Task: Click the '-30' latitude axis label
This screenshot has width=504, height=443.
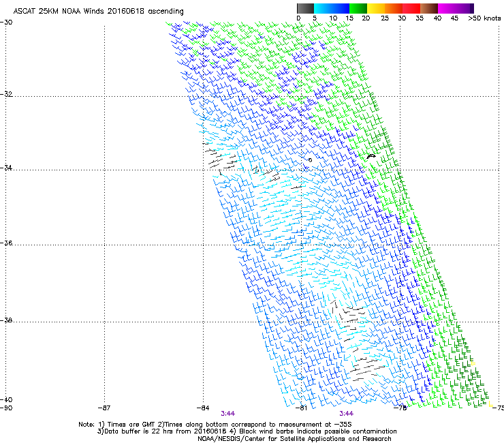Action: 6,22
